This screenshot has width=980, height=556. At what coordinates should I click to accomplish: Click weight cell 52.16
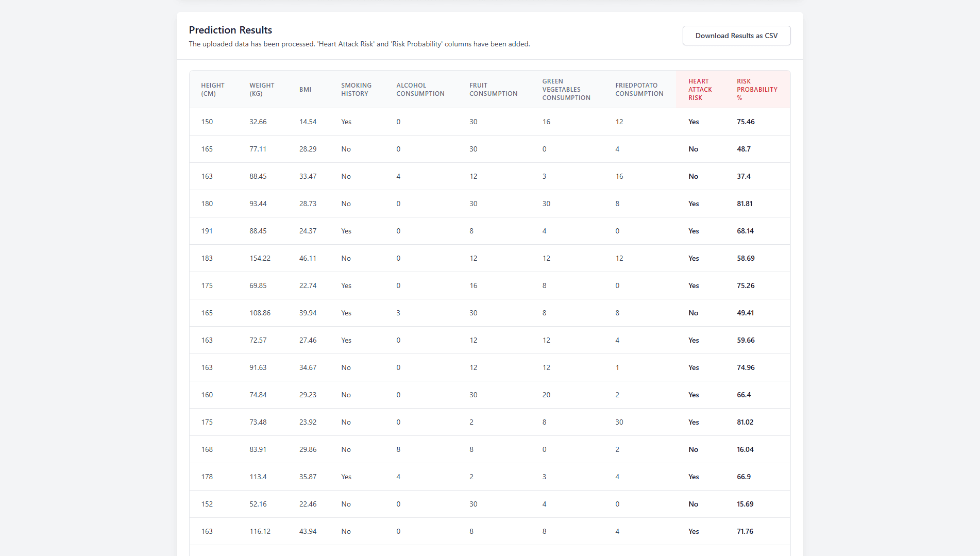pos(258,504)
